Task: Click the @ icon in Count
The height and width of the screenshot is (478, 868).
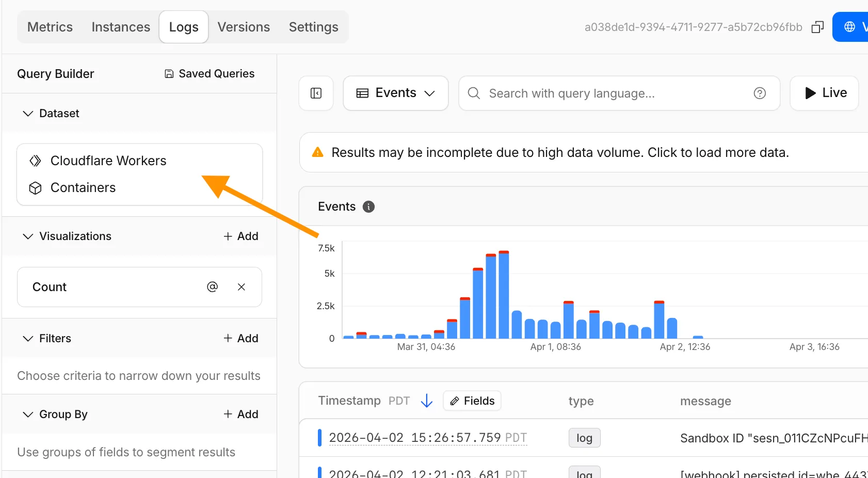Action: pos(212,287)
